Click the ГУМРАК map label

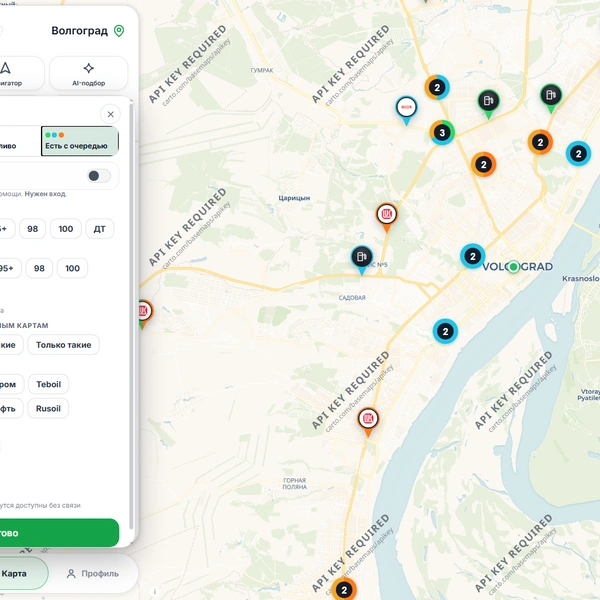[262, 70]
